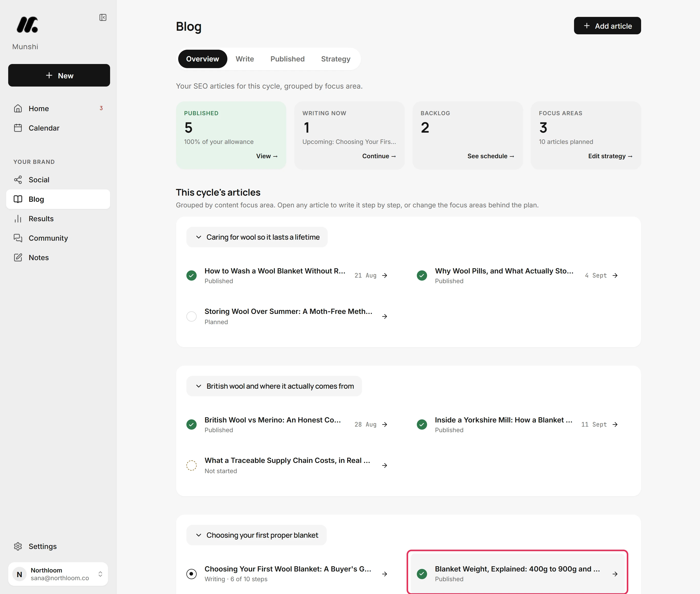
Task: Open Community in the sidebar
Action: coord(58,238)
